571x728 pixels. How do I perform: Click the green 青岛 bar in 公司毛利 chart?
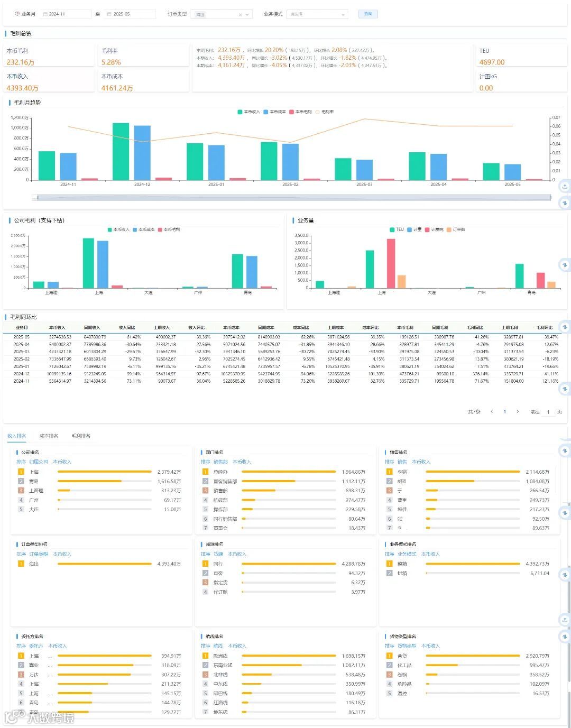tap(237, 271)
